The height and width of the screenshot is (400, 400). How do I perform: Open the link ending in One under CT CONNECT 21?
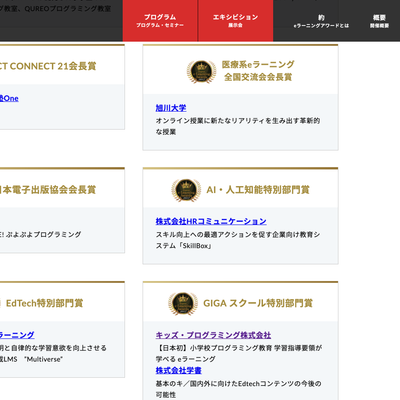tap(9, 98)
